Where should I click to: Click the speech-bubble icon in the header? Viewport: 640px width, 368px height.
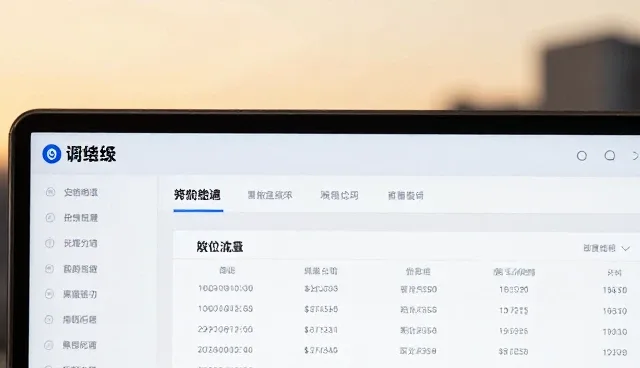(610, 155)
